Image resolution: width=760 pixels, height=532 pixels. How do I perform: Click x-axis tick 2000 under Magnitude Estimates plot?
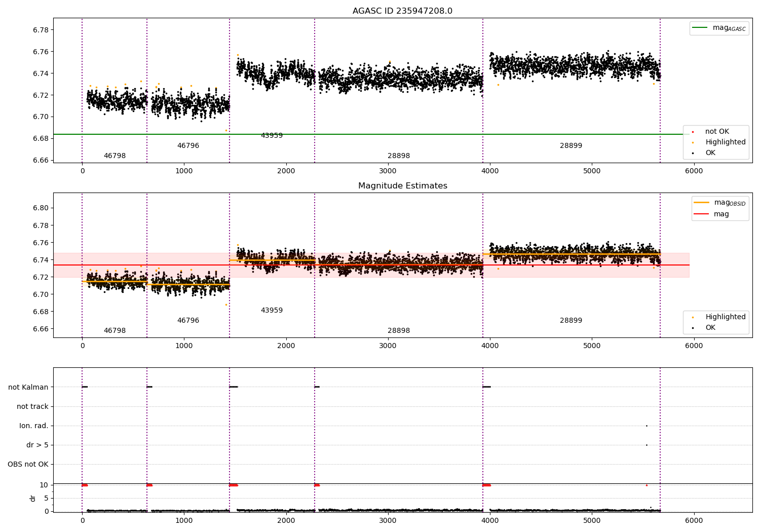coord(286,346)
